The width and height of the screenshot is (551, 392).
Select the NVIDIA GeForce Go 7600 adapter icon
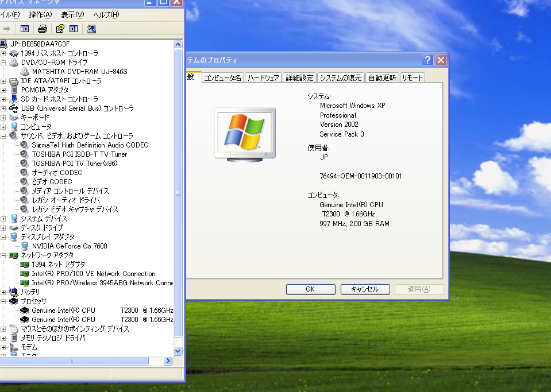[25, 246]
